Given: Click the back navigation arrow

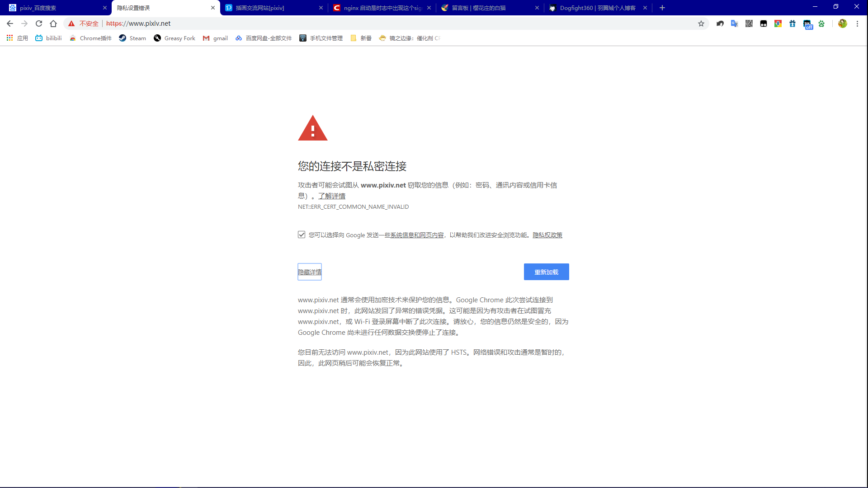Looking at the screenshot, I should point(10,23).
